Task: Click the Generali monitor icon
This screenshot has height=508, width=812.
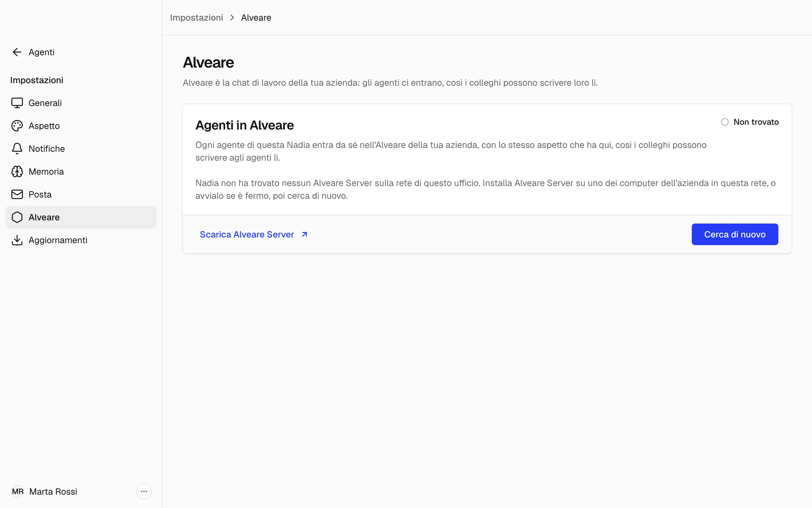Action: [x=17, y=103]
